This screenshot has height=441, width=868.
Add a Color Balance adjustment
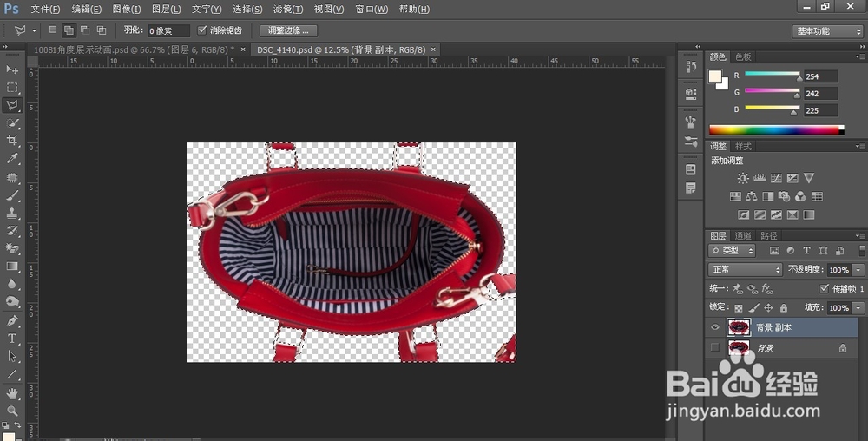click(x=751, y=196)
